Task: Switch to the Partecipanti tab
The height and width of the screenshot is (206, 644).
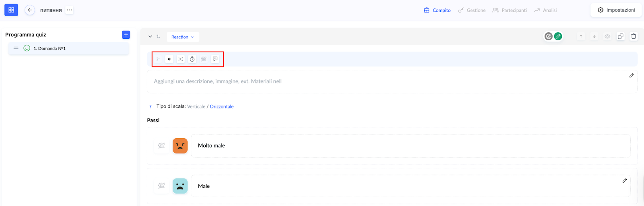Action: click(x=510, y=10)
